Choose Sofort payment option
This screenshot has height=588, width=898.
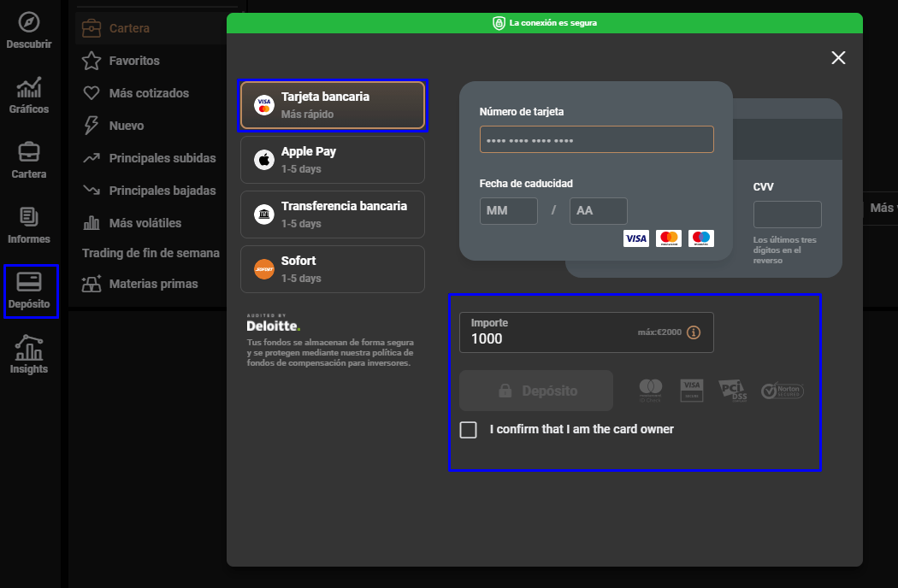333,269
